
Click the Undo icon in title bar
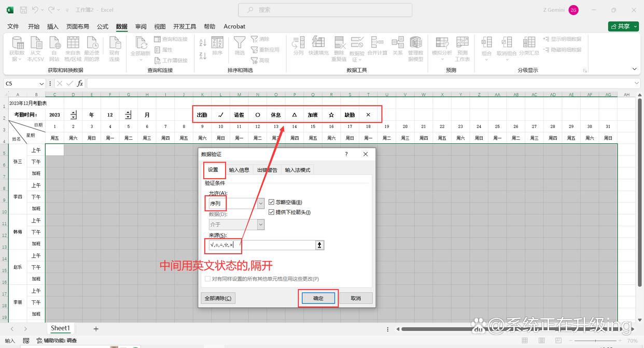click(35, 10)
